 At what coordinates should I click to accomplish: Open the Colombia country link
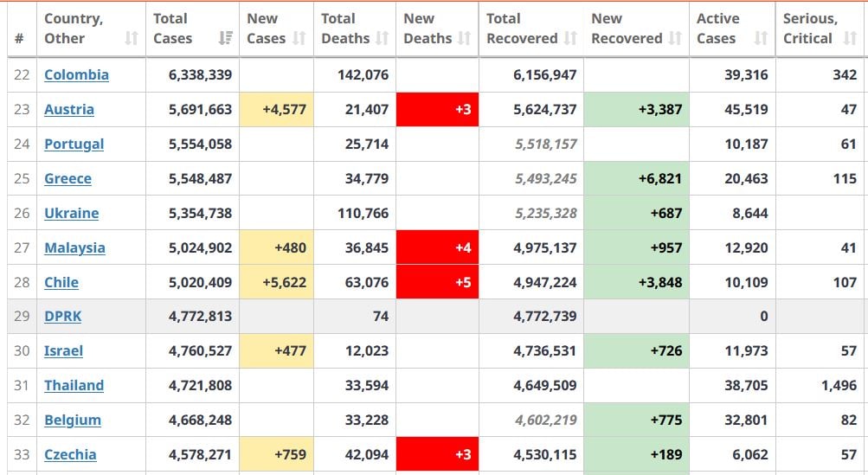pos(76,74)
